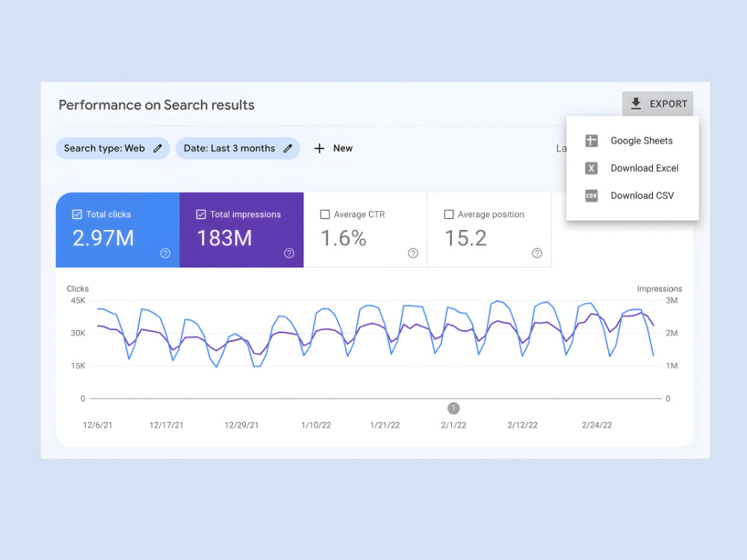The width and height of the screenshot is (747, 560).
Task: Click the 12/6/21 date axis label
Action: [98, 425]
